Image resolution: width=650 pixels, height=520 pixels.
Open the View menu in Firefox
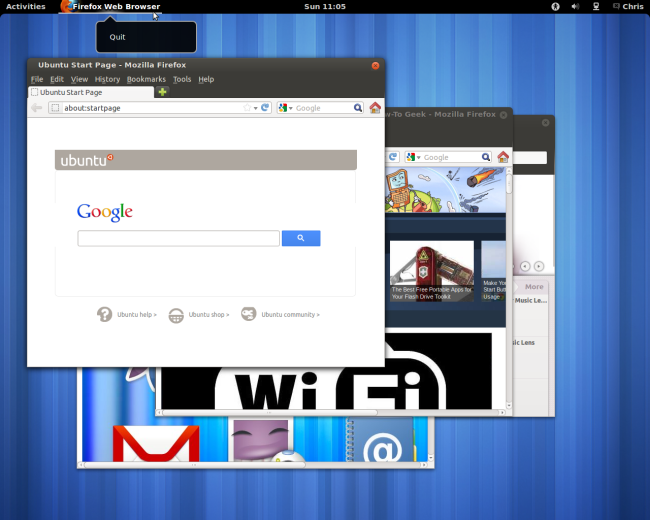coord(79,79)
